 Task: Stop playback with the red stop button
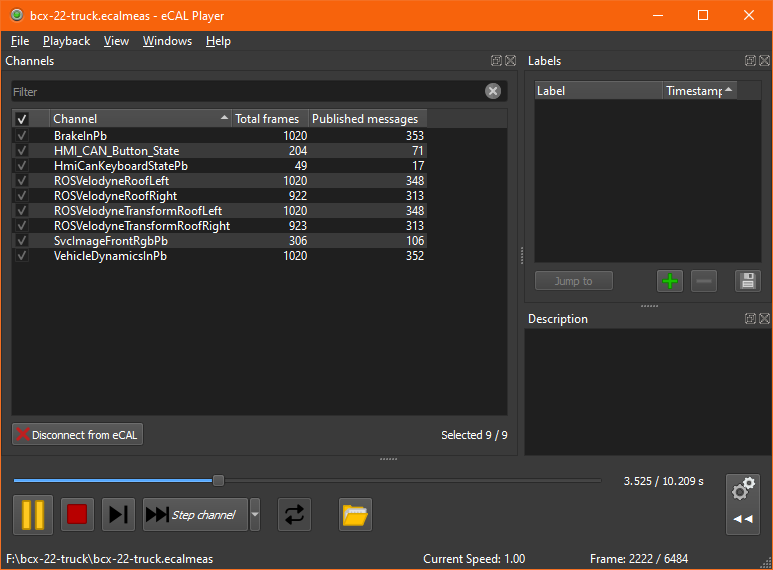(x=77, y=514)
